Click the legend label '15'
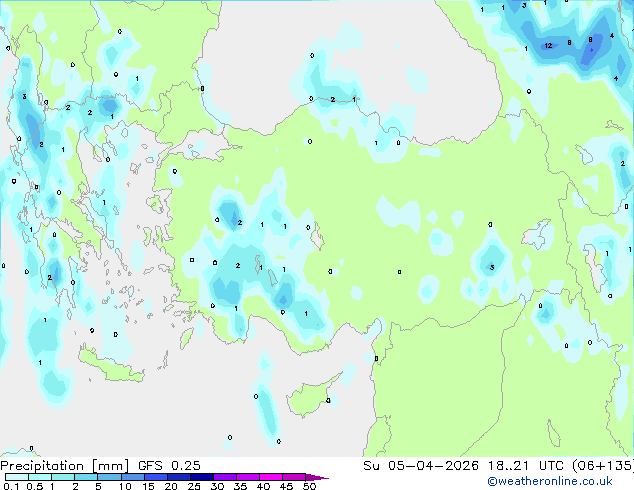 pos(148,486)
